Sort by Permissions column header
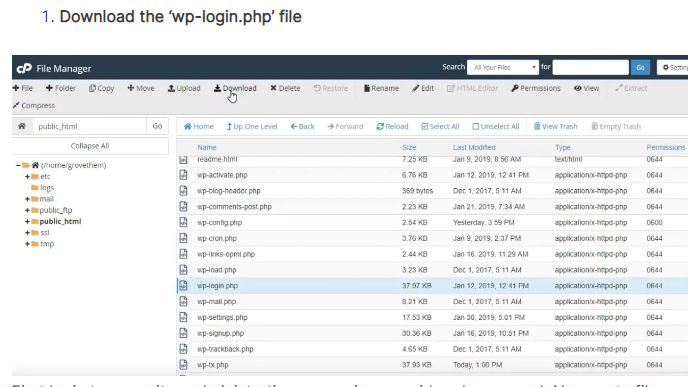The width and height of the screenshot is (688, 387). (666, 147)
